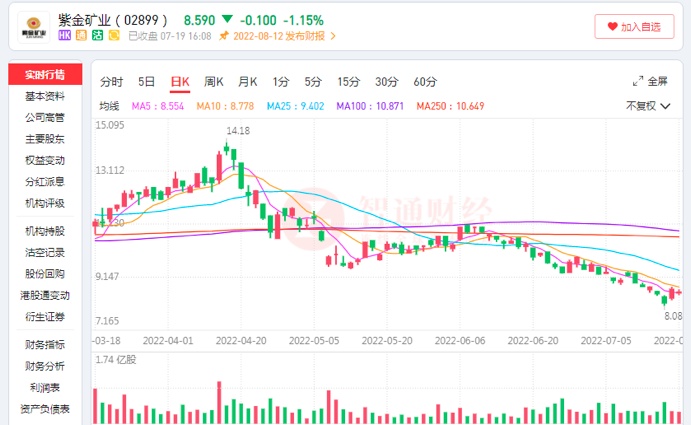The image size is (691, 425).
Task: Click the 14.18 high price marker
Action: tap(238, 130)
